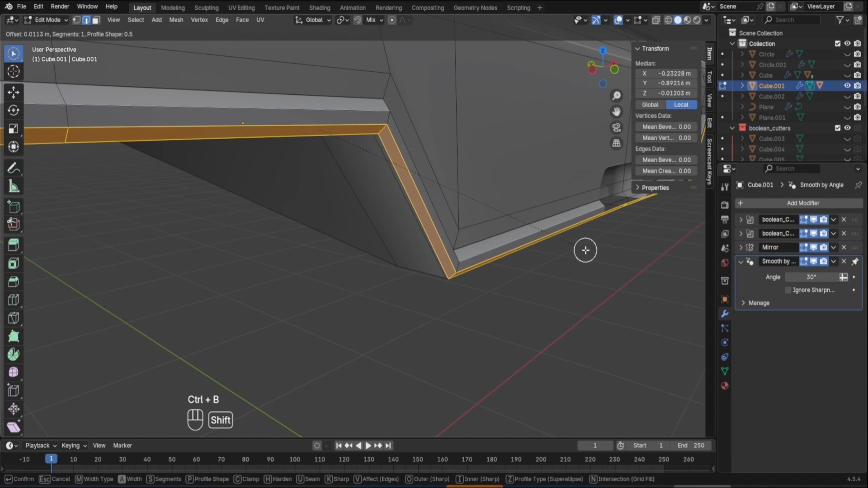868x488 pixels.
Task: Activate the Annotate pencil tool
Action: click(14, 169)
